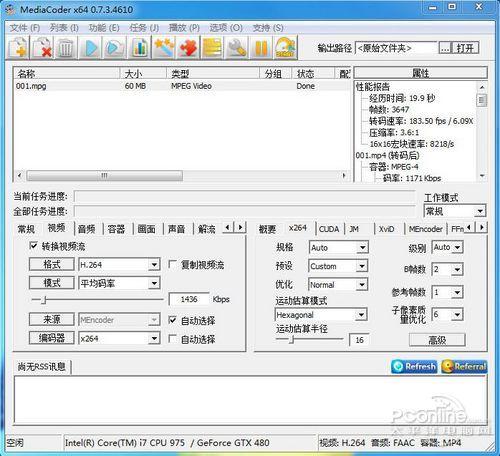
Task: Open the 任务 (J) menu
Action: 144,28
